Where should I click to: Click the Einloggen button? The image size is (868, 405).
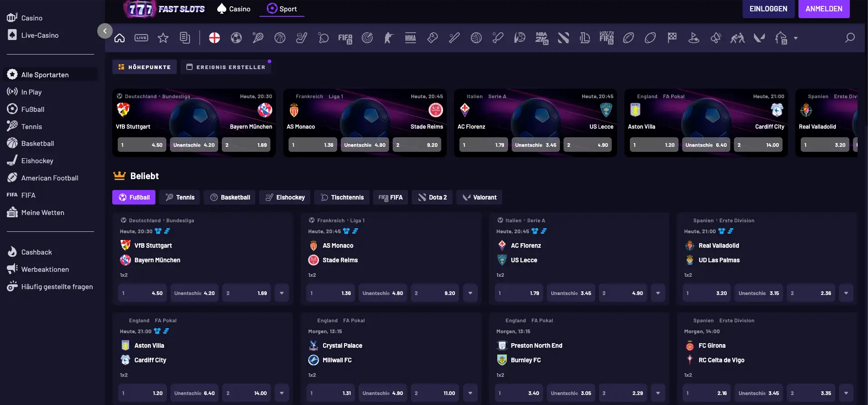coord(768,9)
